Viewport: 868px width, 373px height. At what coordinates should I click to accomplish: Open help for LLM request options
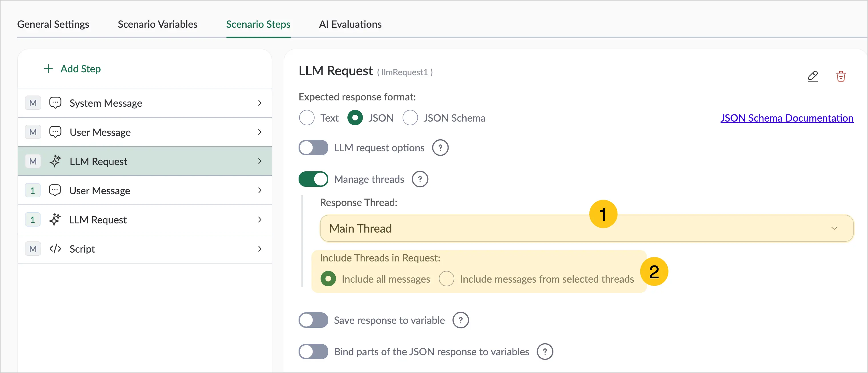pyautogui.click(x=440, y=148)
